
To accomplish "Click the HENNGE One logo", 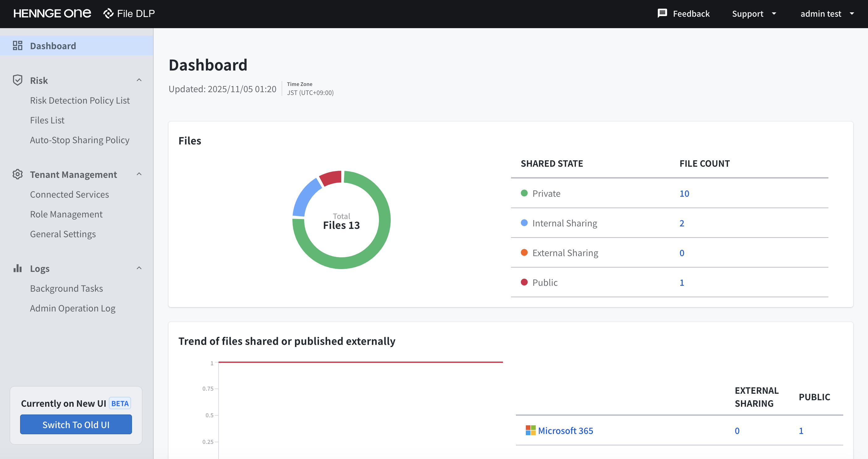I will (x=52, y=14).
